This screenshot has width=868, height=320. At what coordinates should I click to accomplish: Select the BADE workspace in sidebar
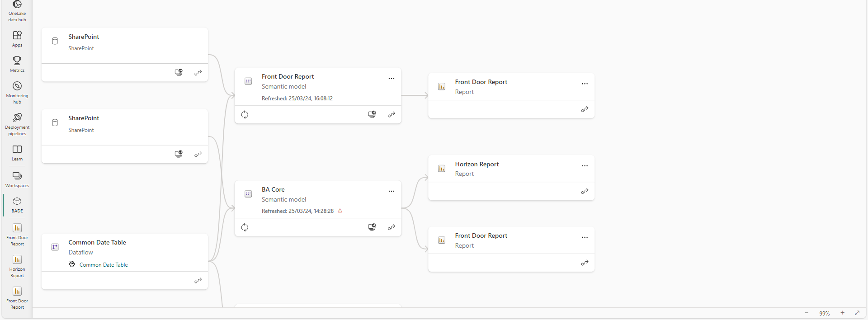tap(17, 205)
